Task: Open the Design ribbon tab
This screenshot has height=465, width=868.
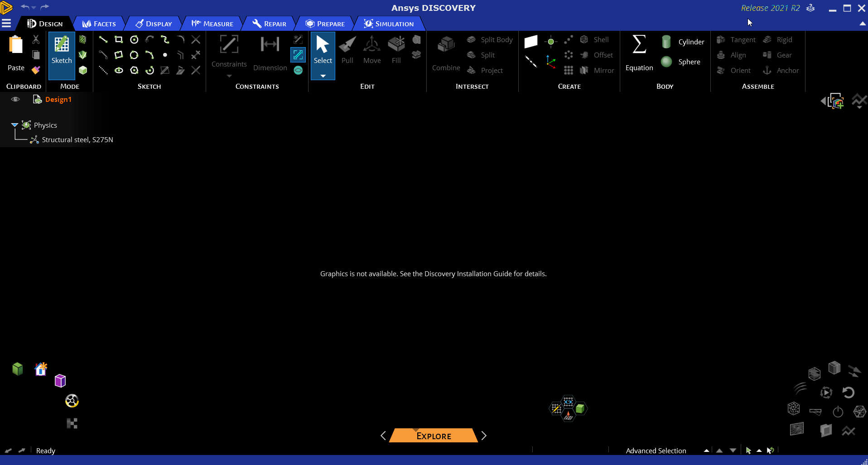Action: click(45, 24)
